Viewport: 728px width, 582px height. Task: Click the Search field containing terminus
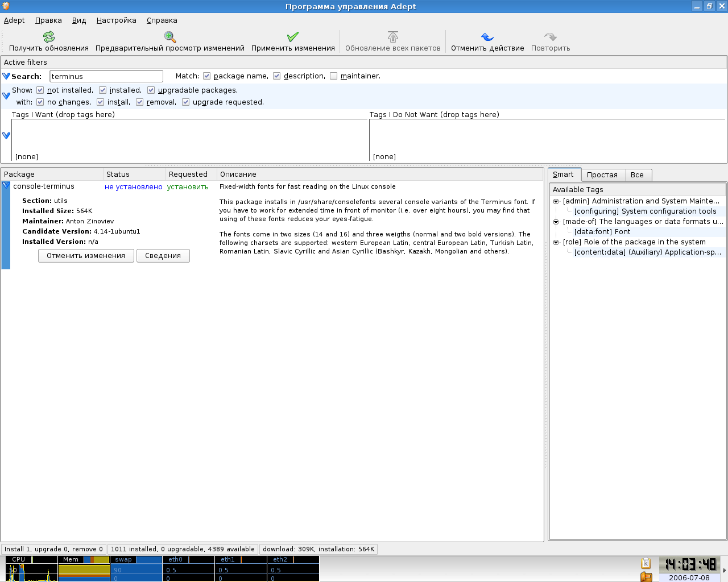tap(106, 76)
